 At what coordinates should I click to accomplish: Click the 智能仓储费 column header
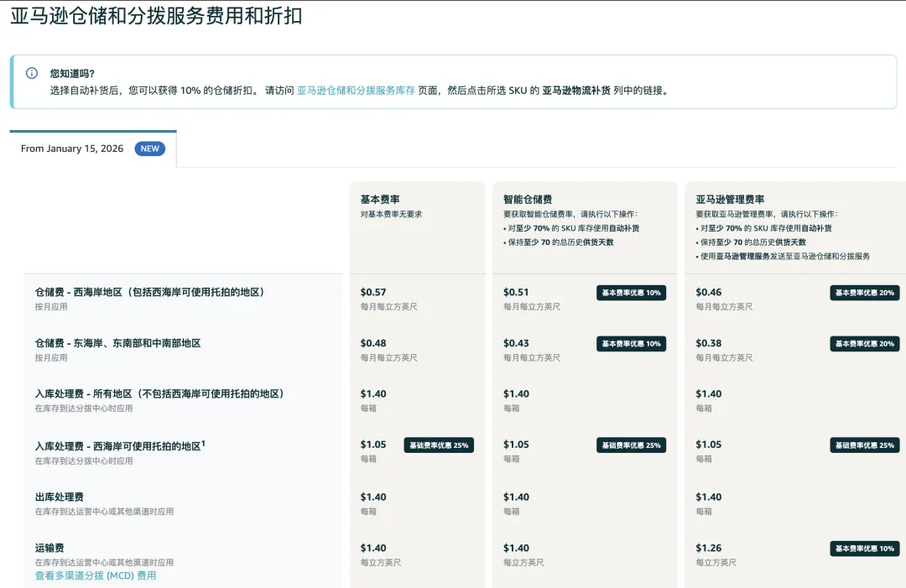click(527, 200)
